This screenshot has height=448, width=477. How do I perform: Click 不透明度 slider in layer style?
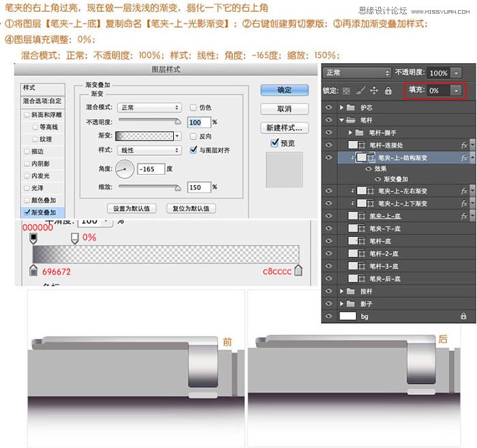pos(150,121)
